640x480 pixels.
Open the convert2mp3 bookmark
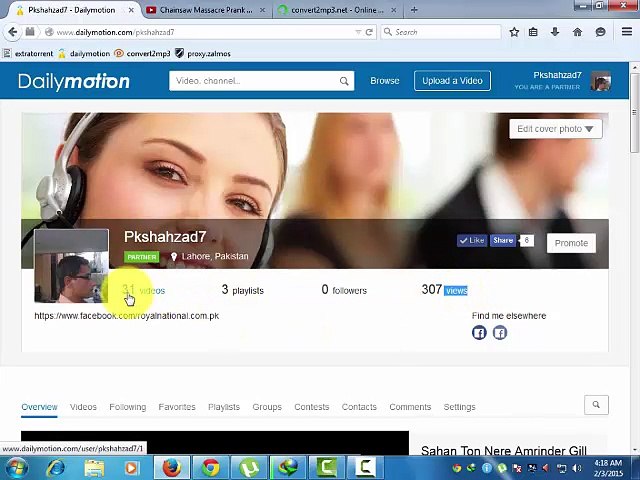tap(142, 53)
